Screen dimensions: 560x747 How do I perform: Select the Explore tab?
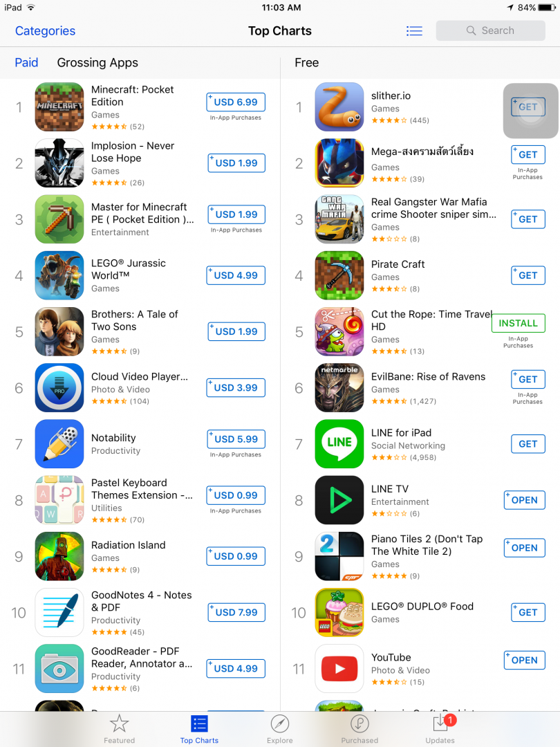280,729
